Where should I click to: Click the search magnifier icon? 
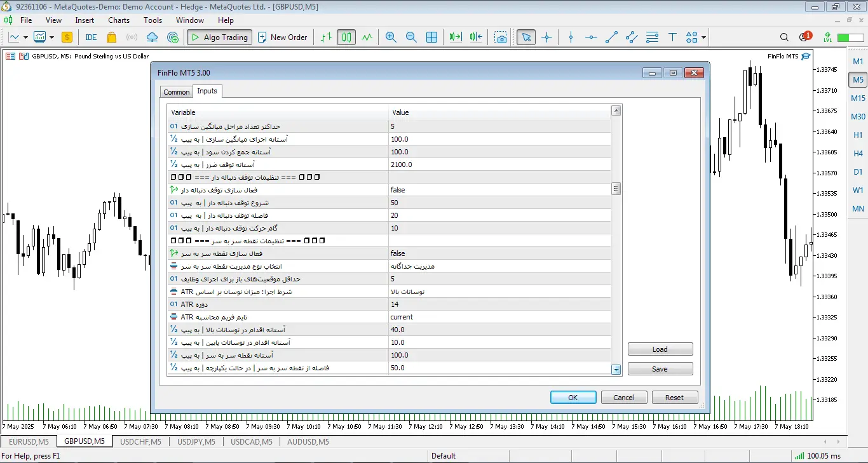784,37
